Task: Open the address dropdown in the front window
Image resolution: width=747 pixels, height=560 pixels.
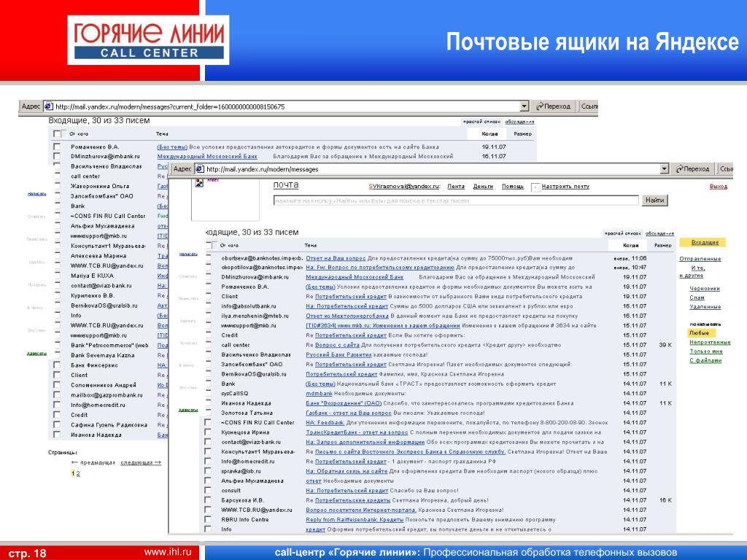Action: pos(664,169)
